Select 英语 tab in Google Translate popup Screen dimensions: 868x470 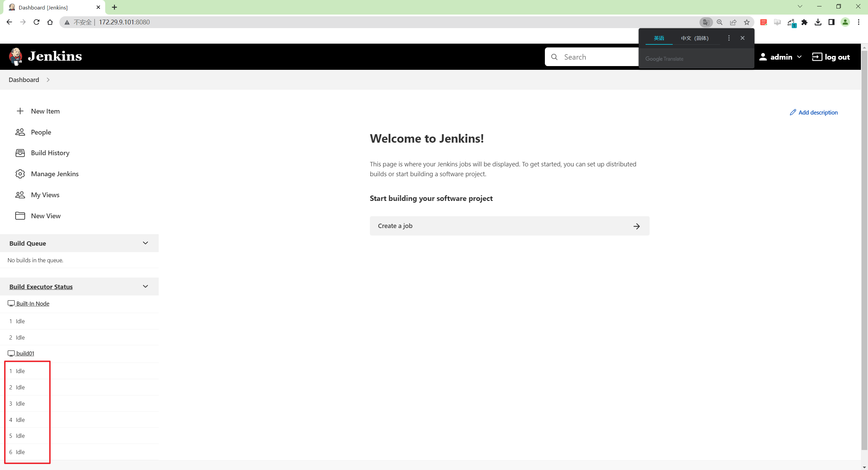(x=659, y=38)
